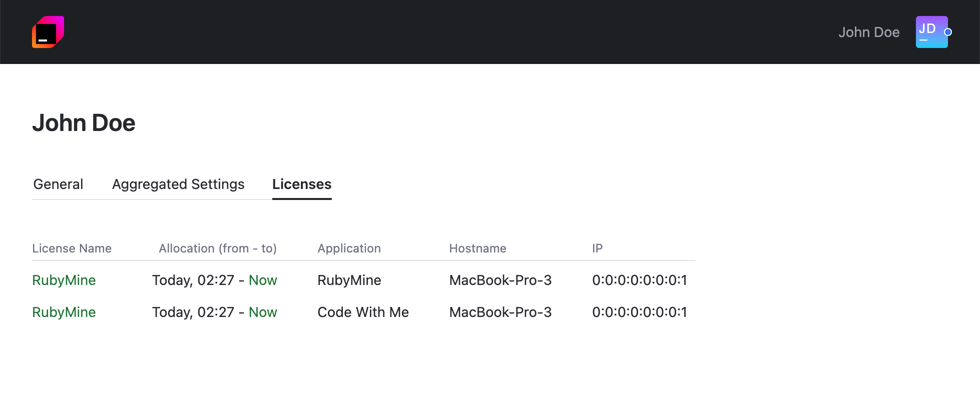Image resolution: width=980 pixels, height=410 pixels.
Task: Click the Code With Me application cell
Action: pyautogui.click(x=363, y=312)
